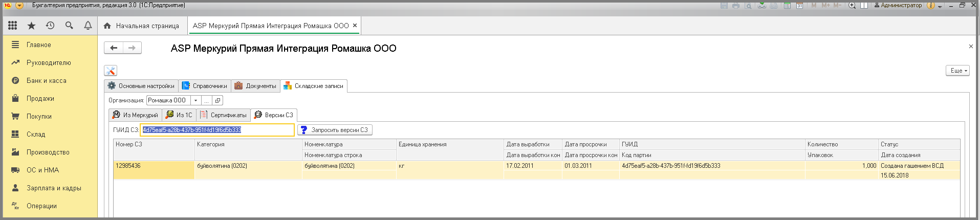The width and height of the screenshot is (980, 220).
Task: Open search magnifier in top panel
Action: coord(69,26)
